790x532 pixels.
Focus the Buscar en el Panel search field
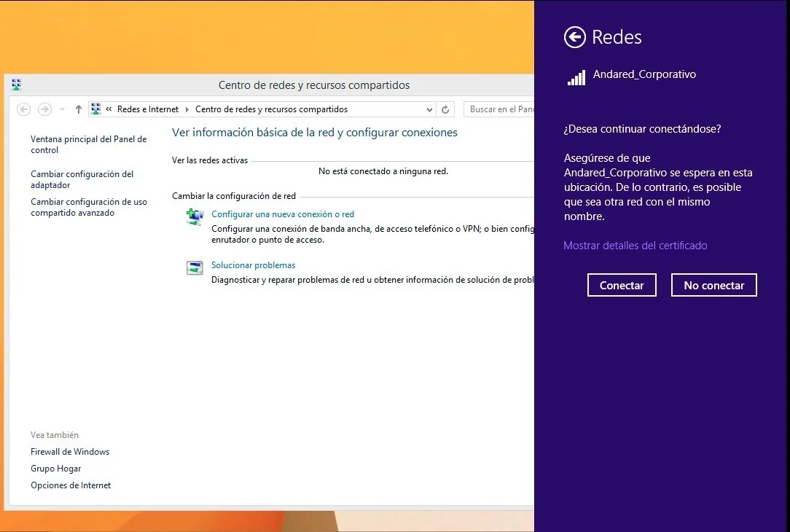point(500,109)
